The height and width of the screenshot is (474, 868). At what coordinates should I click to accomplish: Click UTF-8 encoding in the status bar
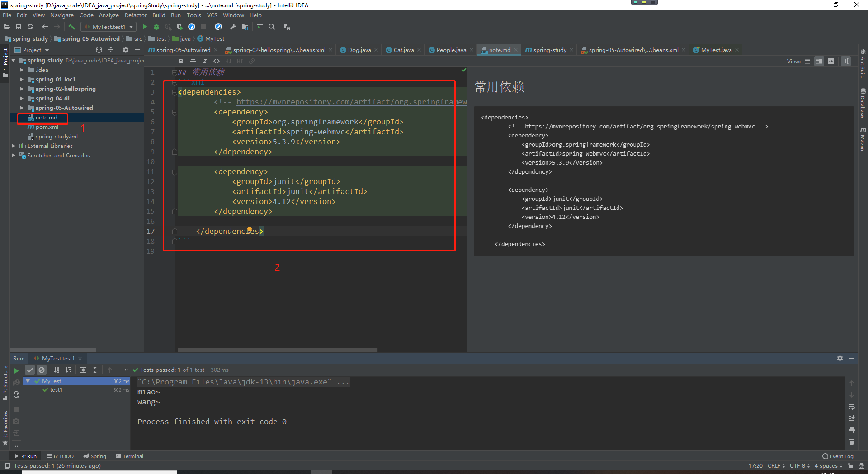[799, 465]
